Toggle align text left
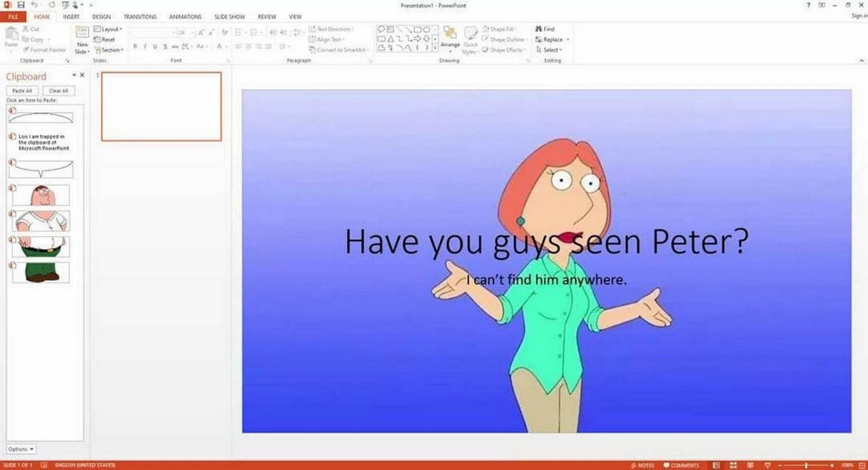This screenshot has width=868, height=470. [239, 46]
